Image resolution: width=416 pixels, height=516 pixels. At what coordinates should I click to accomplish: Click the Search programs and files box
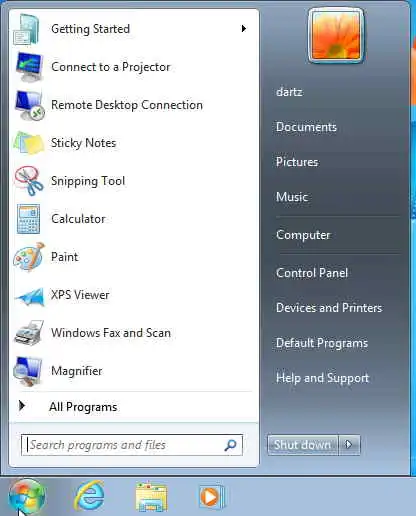tap(132, 445)
